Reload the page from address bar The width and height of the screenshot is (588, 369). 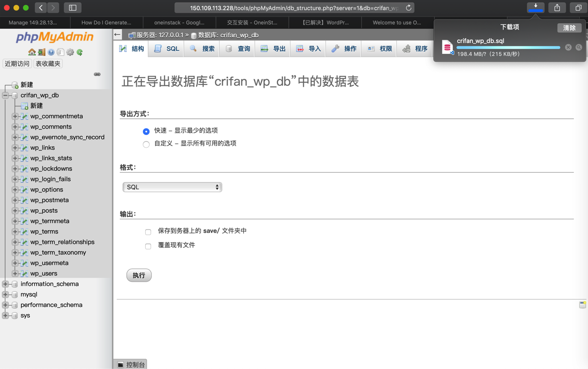point(409,8)
